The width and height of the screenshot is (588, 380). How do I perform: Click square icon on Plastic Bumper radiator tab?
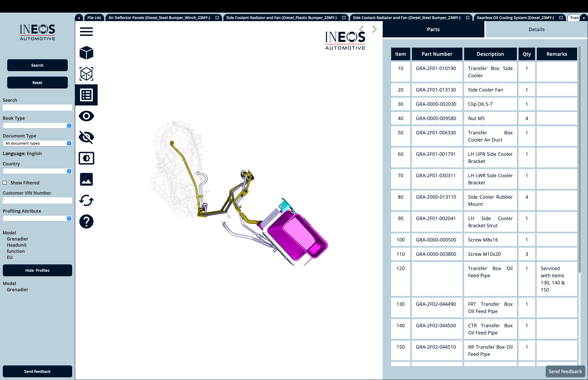(x=344, y=18)
